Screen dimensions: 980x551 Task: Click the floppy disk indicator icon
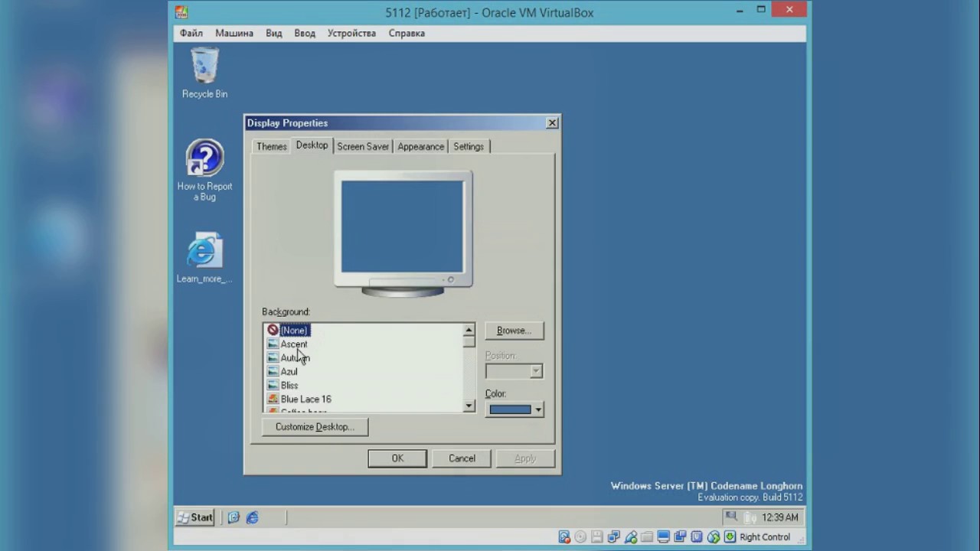tap(596, 536)
